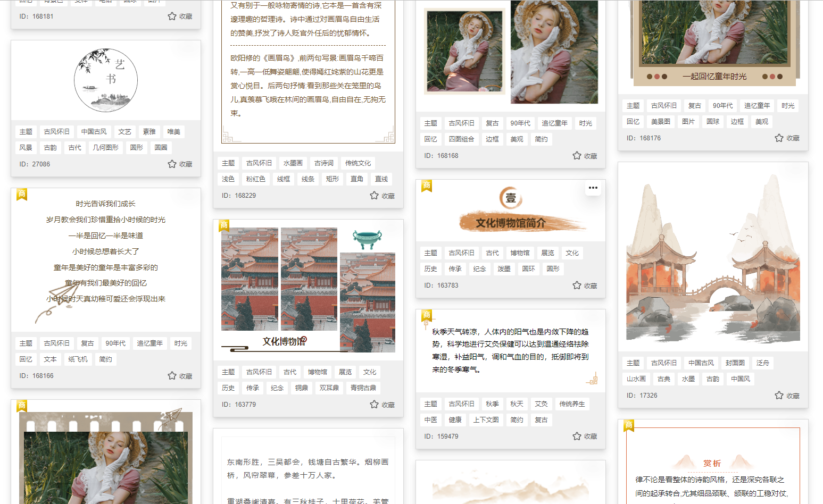Click the 商 badge on 文化博物馆 template
823x504 pixels.
click(223, 226)
